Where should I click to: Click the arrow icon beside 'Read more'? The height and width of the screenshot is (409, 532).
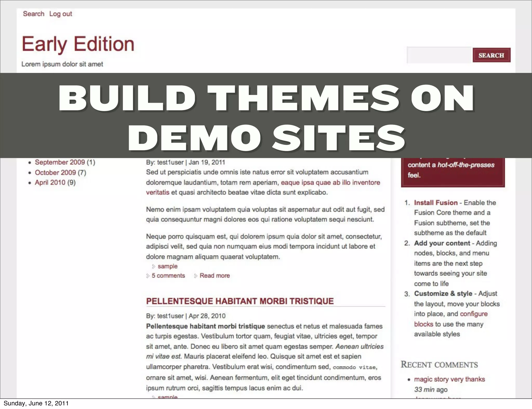click(196, 276)
